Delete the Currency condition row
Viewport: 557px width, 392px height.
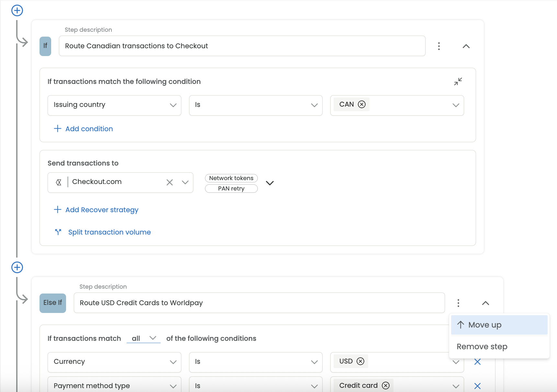pos(477,362)
